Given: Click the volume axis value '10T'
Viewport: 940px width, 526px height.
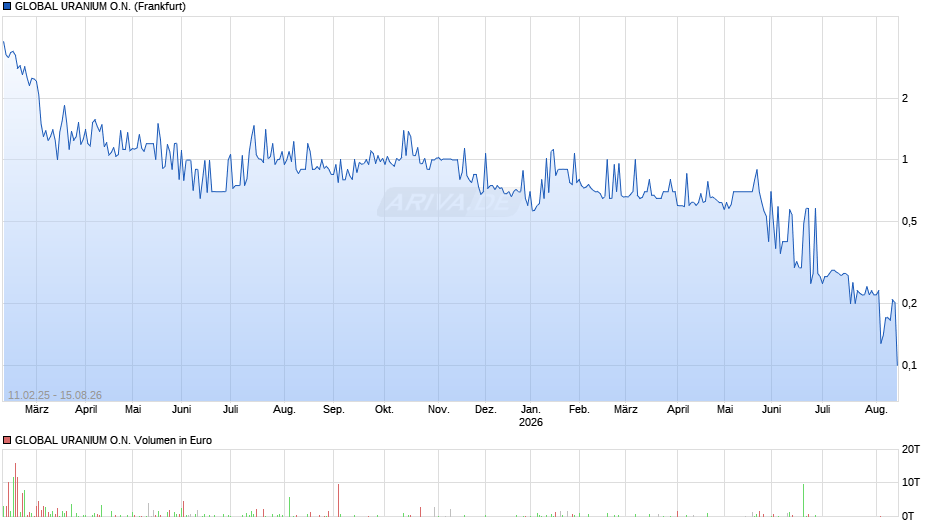Looking at the screenshot, I should pyautogui.click(x=911, y=482).
